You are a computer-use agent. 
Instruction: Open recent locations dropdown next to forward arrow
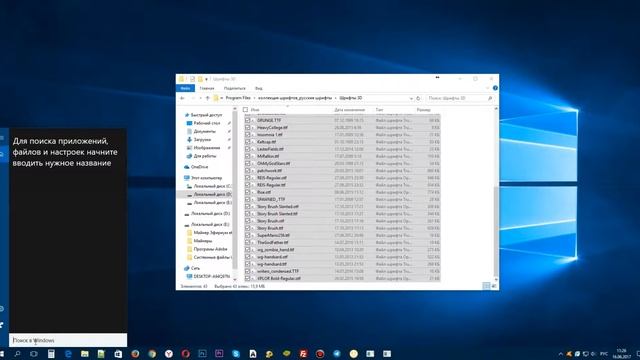click(x=200, y=98)
